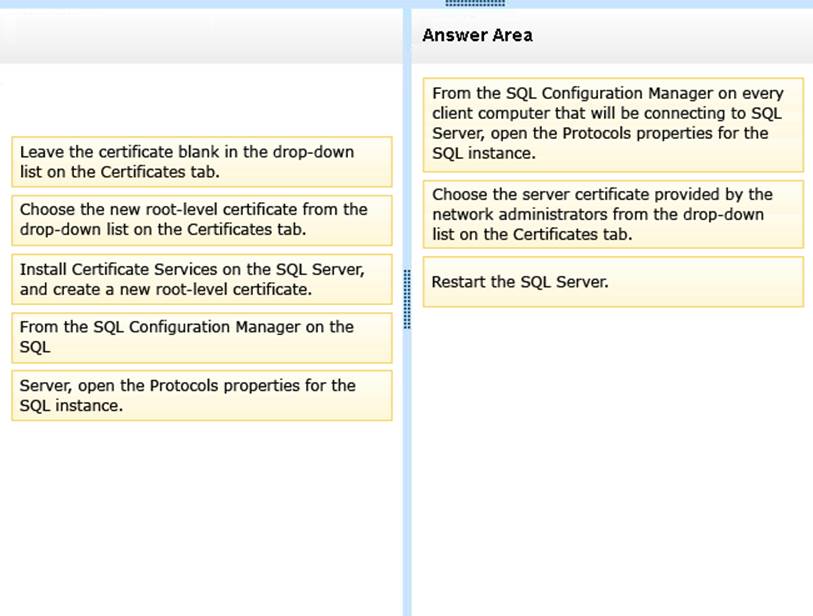
Task: Select the 'every client computer' step in Answer Area
Action: click(x=612, y=124)
